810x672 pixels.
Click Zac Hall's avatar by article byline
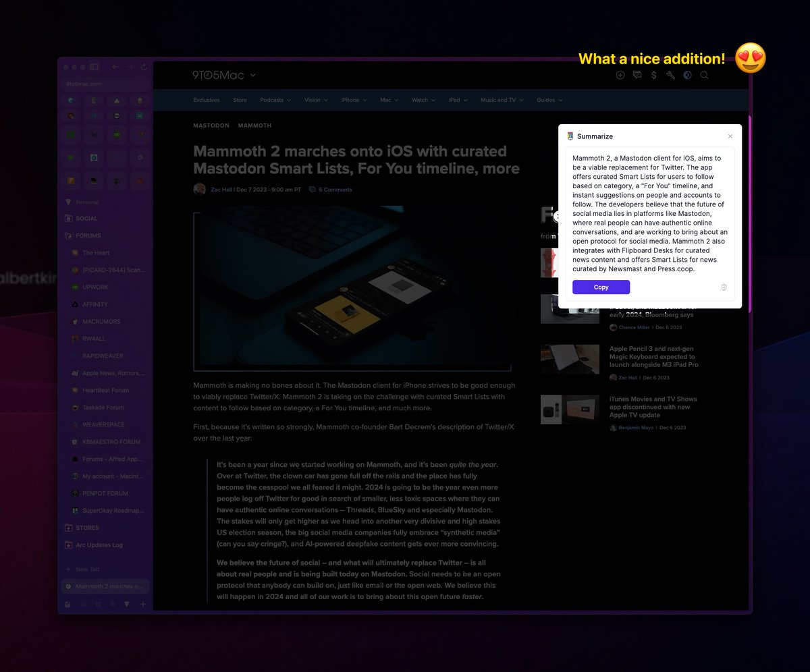(x=199, y=190)
